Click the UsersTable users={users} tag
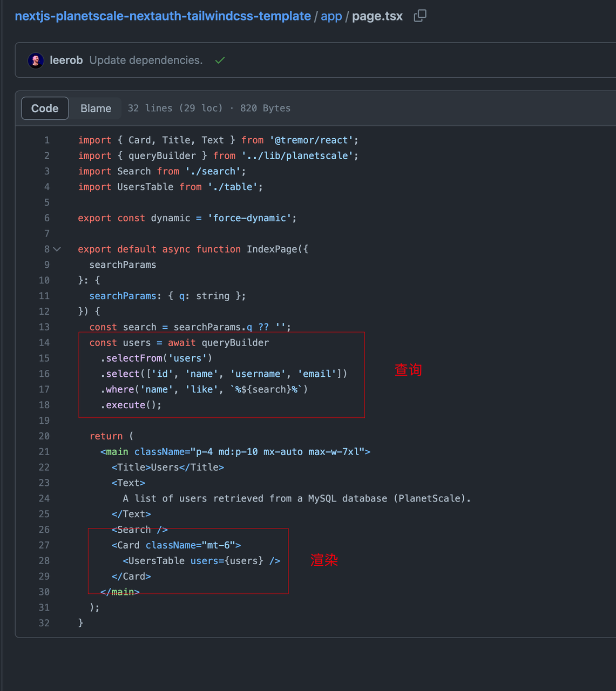This screenshot has width=616, height=691. pyautogui.click(x=201, y=561)
